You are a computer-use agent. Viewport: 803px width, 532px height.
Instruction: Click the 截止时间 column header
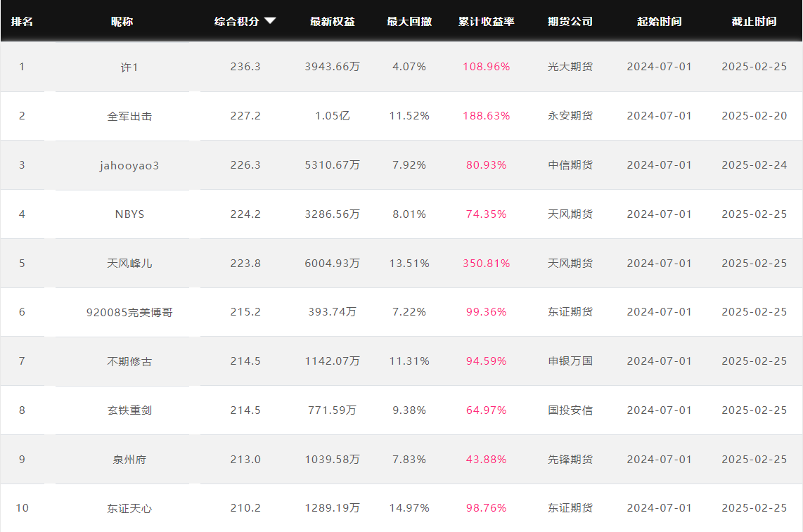[x=754, y=22]
